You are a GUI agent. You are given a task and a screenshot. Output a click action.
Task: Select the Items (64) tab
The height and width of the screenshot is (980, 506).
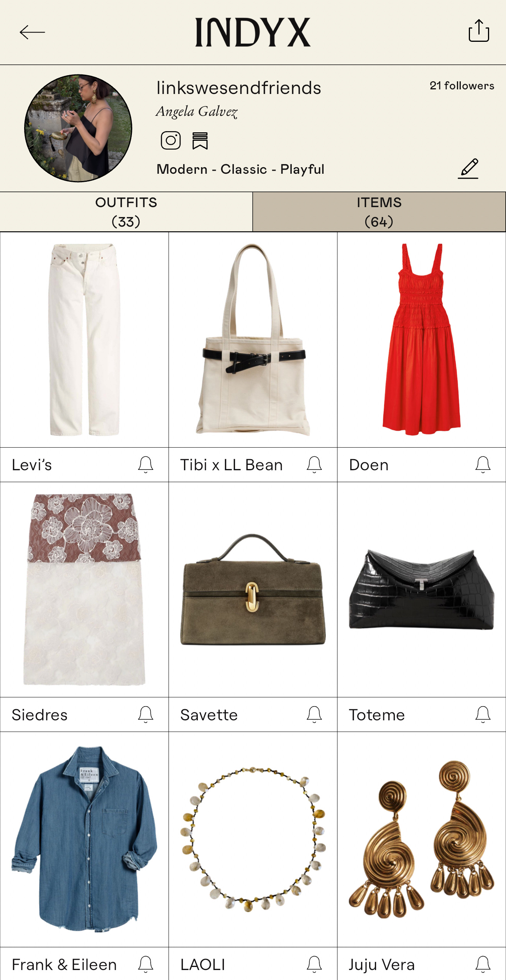coord(379,212)
